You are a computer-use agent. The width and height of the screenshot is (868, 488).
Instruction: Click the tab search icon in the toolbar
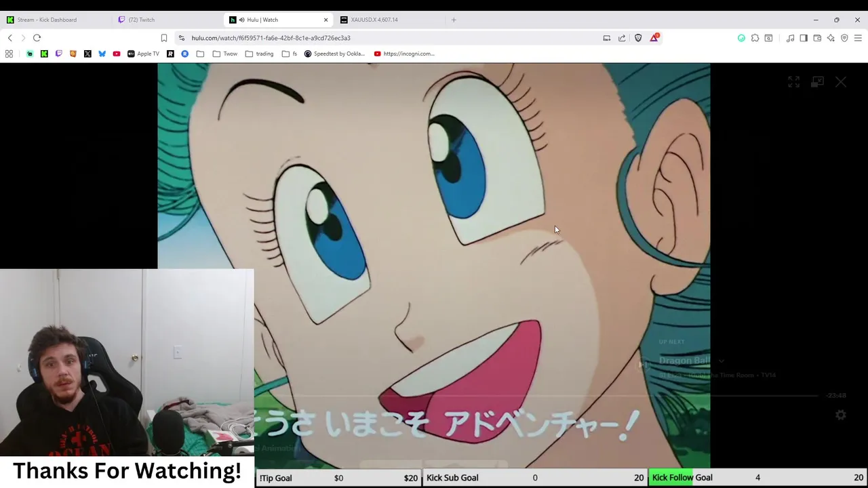tap(768, 38)
